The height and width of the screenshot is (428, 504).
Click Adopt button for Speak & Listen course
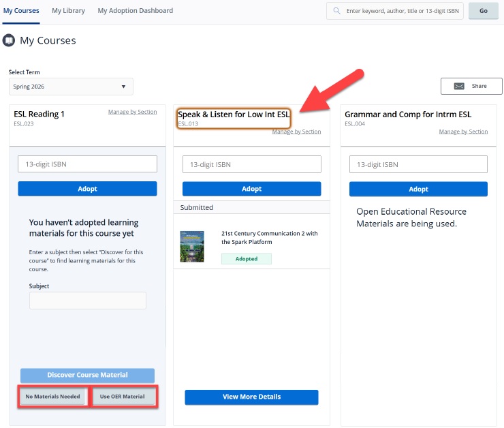(x=251, y=189)
